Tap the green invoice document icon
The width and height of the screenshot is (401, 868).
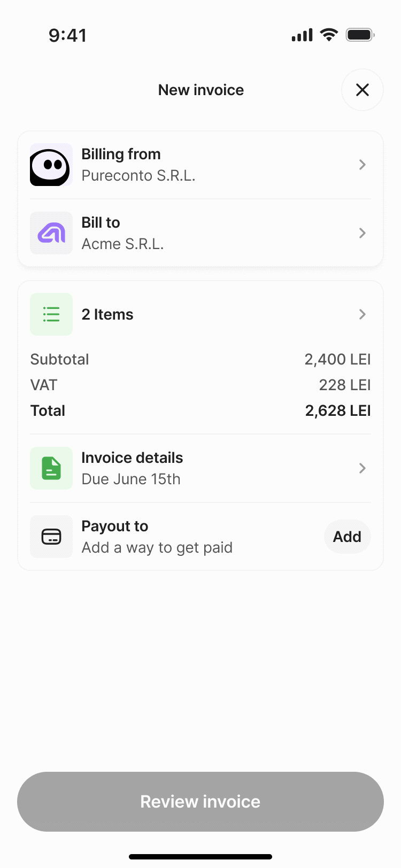pyautogui.click(x=51, y=468)
